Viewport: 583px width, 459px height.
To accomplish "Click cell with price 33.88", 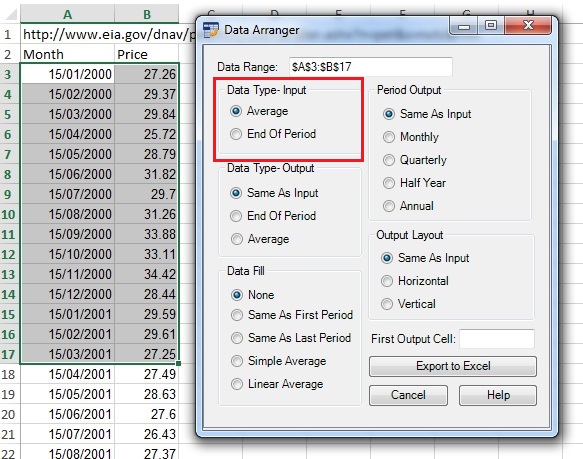I will click(x=147, y=234).
